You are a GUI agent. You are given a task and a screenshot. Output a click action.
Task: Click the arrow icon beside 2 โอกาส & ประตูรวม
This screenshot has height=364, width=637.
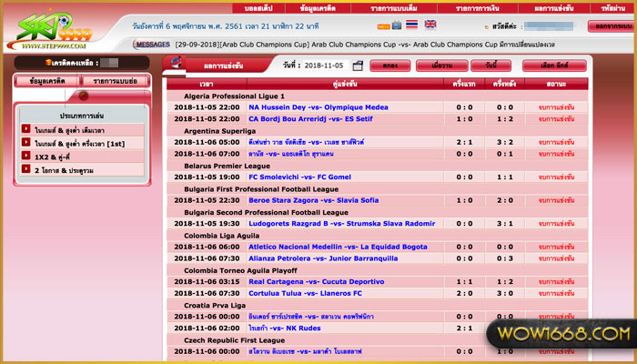click(x=26, y=170)
